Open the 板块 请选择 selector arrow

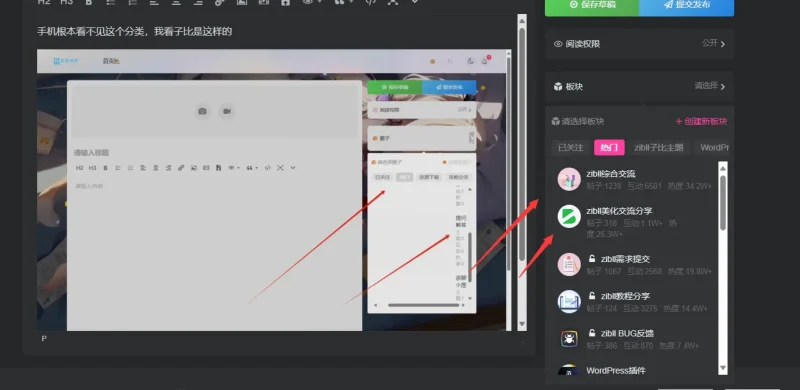[722, 86]
